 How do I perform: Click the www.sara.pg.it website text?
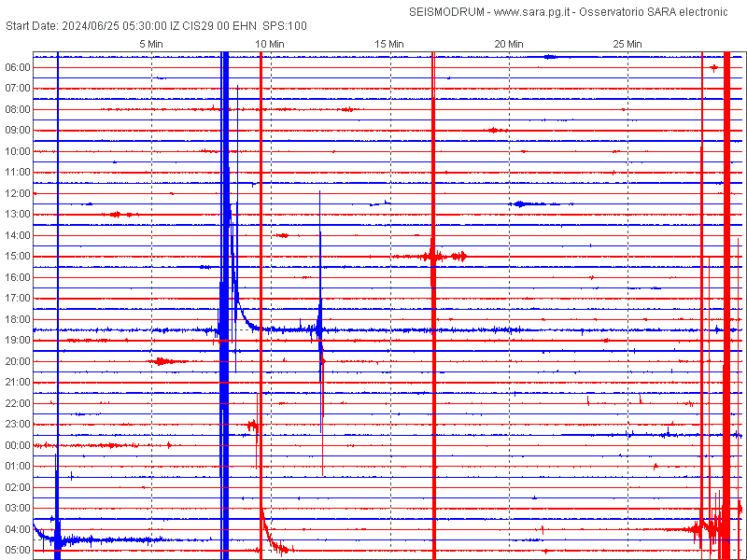pyautogui.click(x=532, y=12)
